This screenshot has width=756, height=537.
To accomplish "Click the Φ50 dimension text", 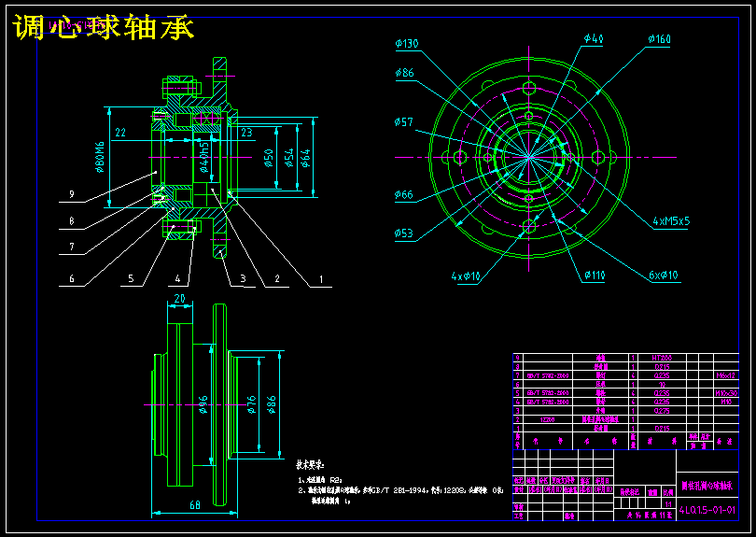I will 269,158.
